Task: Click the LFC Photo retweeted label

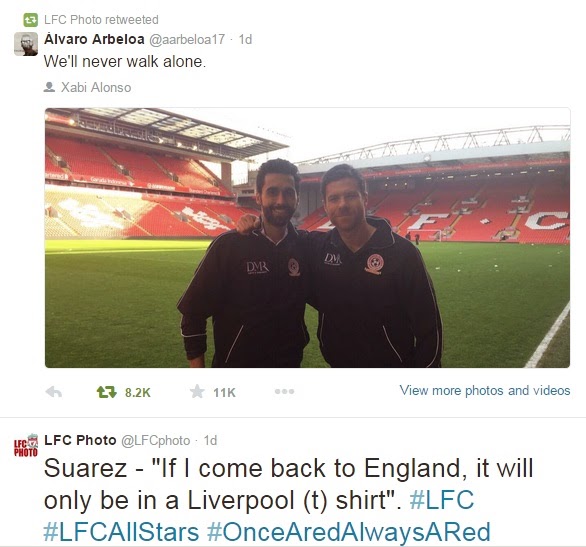Action: point(101,19)
